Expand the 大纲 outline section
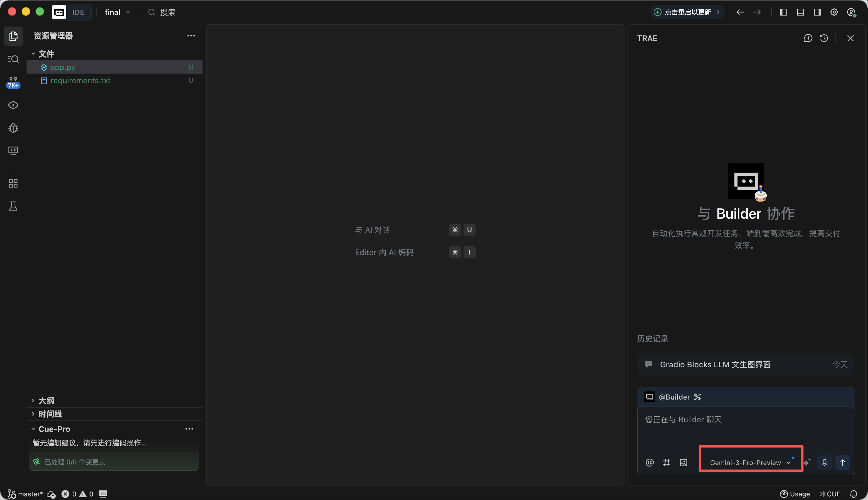Image resolution: width=868 pixels, height=500 pixels. point(46,400)
